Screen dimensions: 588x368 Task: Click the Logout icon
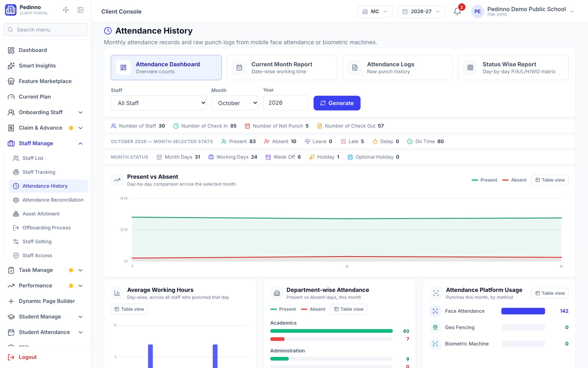coord(11,357)
